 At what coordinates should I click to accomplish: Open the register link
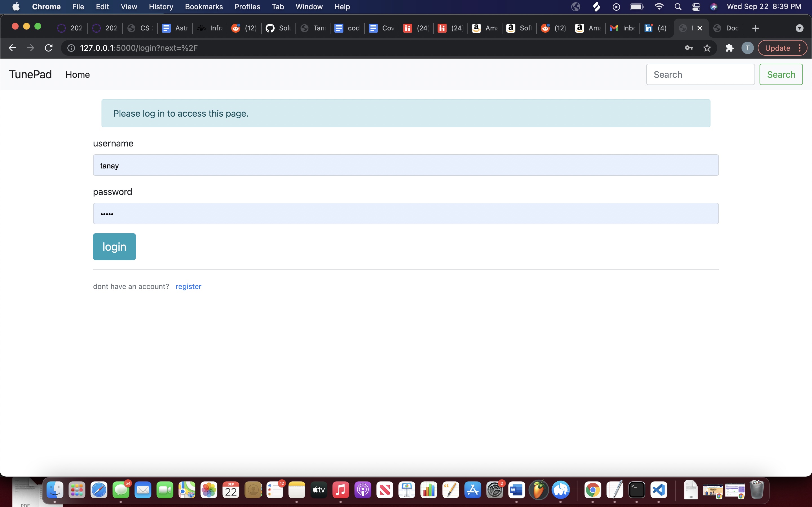(188, 286)
